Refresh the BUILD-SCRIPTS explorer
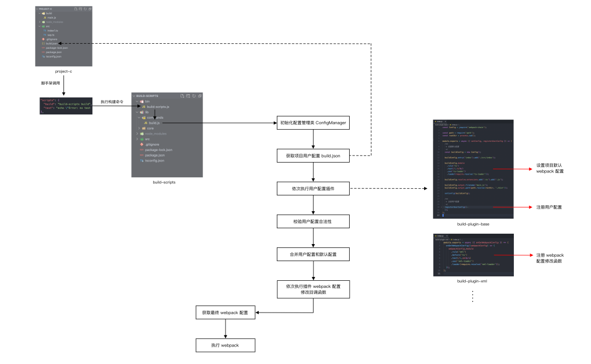The width and height of the screenshot is (591, 364). tap(194, 95)
